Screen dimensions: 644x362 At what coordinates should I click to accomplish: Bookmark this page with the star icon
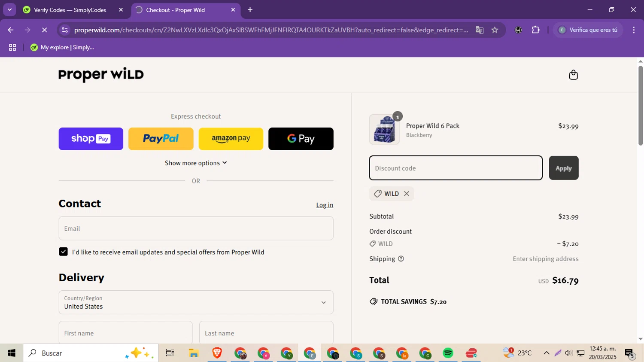point(495,30)
